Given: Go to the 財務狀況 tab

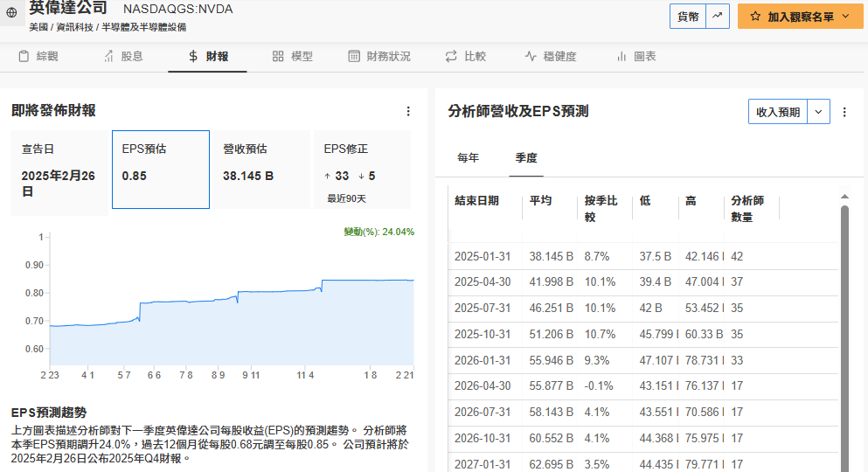Looking at the screenshot, I should [x=378, y=56].
